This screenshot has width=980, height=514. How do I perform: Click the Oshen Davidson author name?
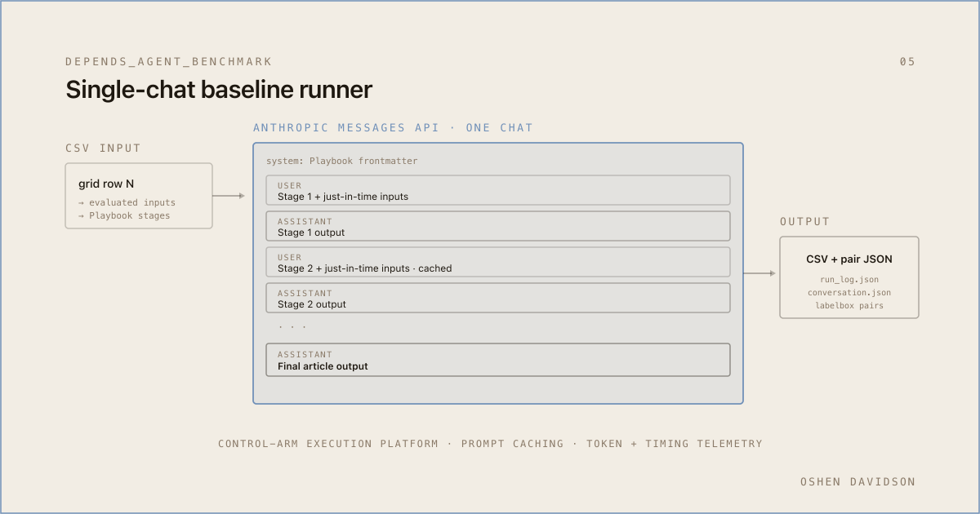tap(857, 482)
